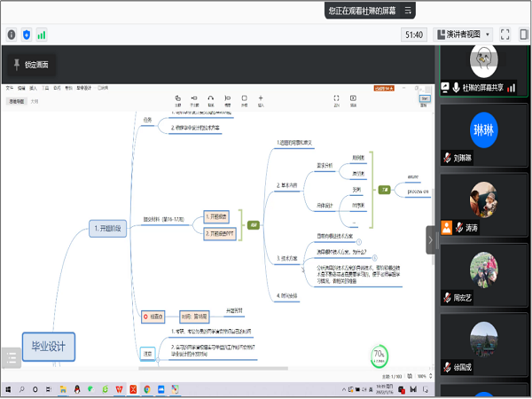Screen dimensions: 532x399
Task: Click the 锁定画面 pin button
Action: pos(32,65)
